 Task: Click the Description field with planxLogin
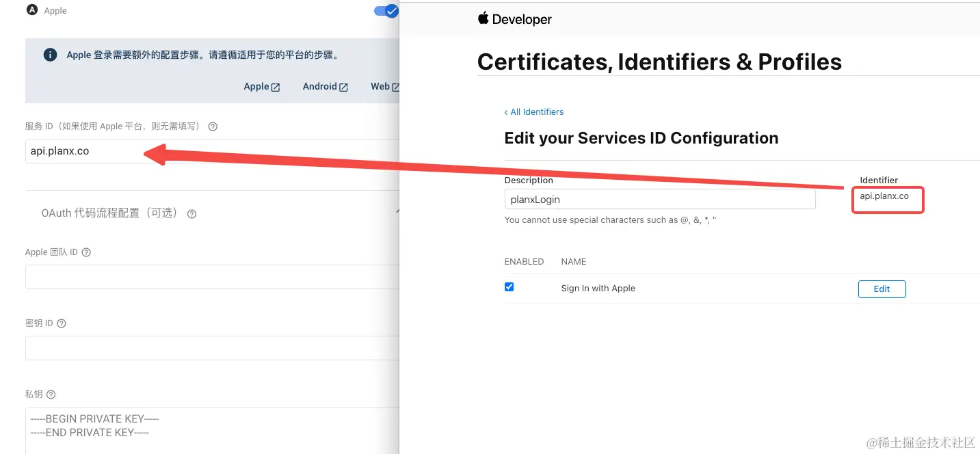[660, 199]
